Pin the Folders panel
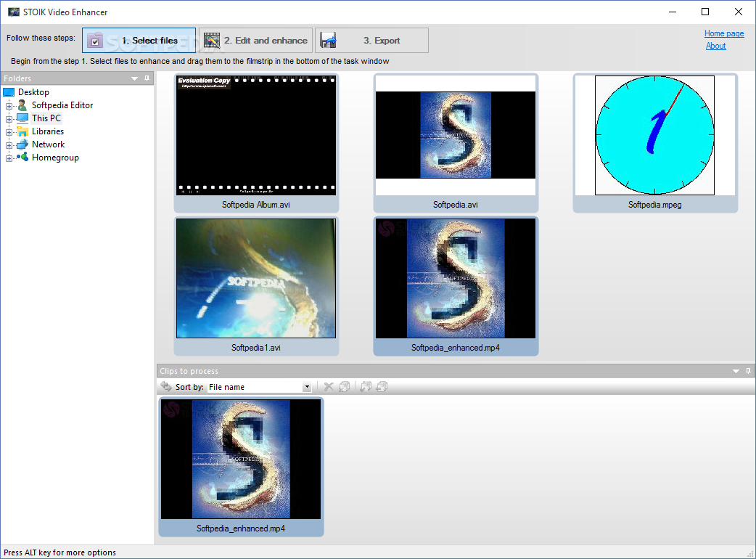This screenshot has height=559, width=756. [147, 78]
